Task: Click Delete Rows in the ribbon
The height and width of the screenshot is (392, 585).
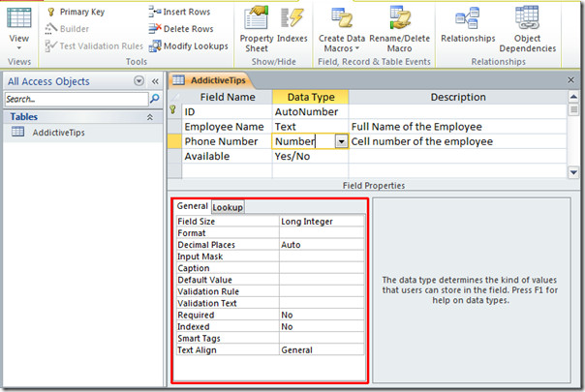Action: point(181,29)
